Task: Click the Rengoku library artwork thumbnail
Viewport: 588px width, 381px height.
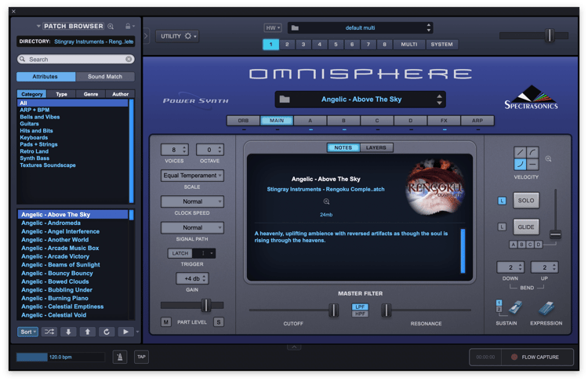Action: coord(435,187)
